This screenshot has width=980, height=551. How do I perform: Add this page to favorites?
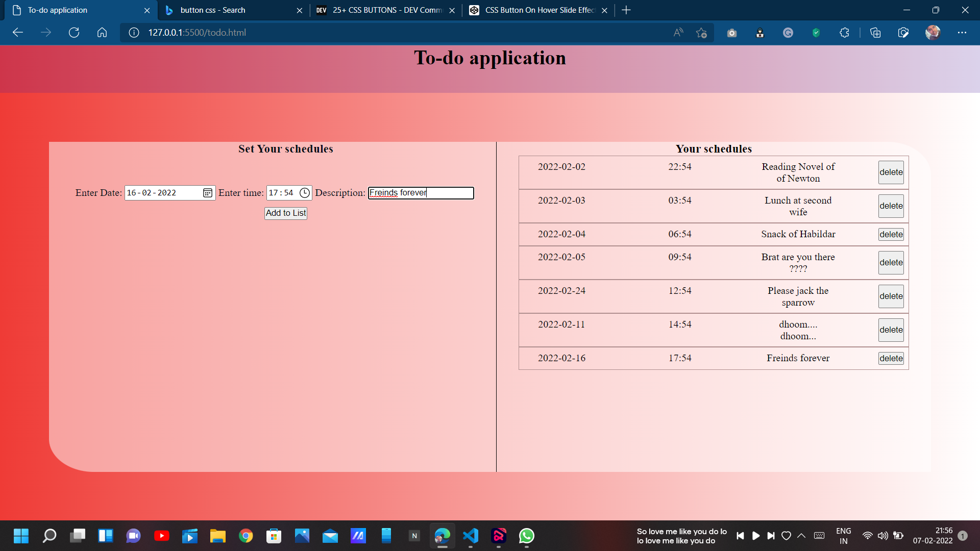[701, 33]
